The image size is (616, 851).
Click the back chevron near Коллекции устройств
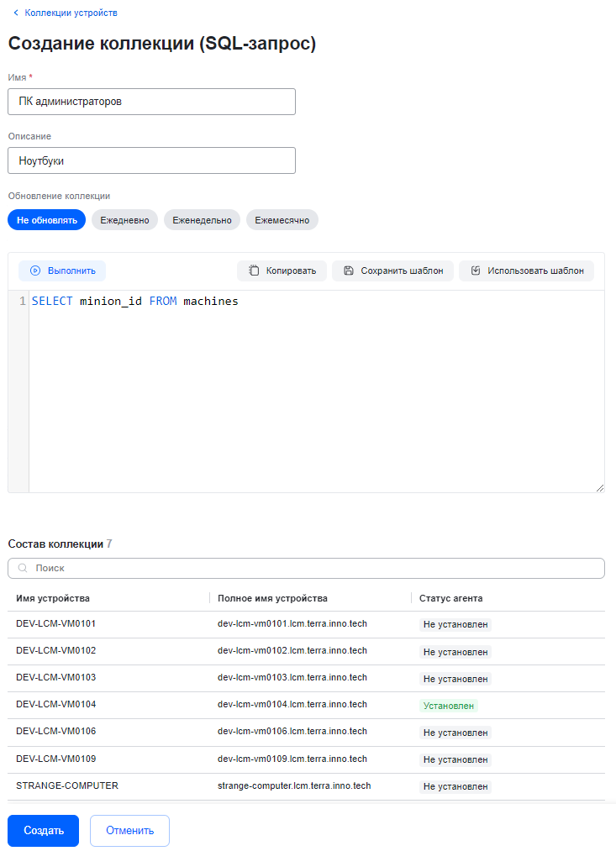[x=15, y=13]
